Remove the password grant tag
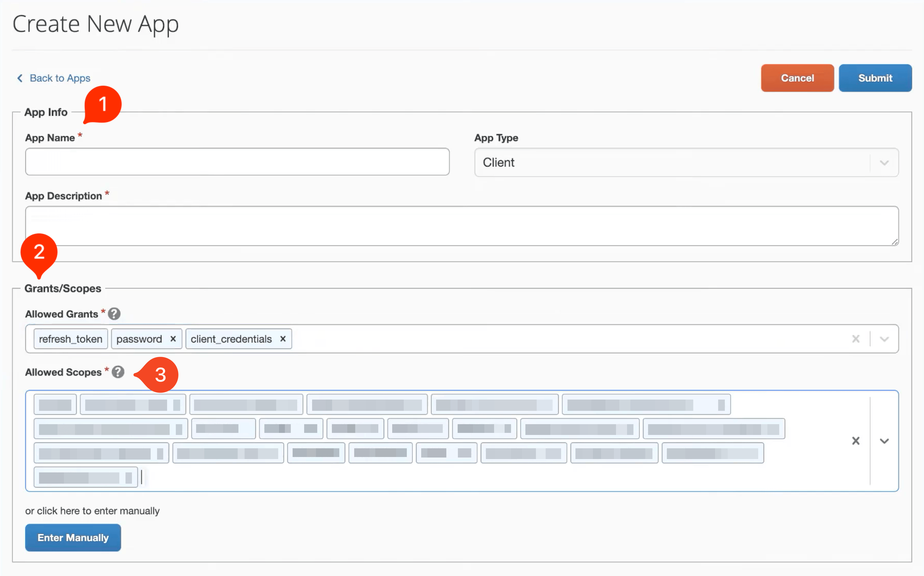The height and width of the screenshot is (576, 924). (x=173, y=339)
